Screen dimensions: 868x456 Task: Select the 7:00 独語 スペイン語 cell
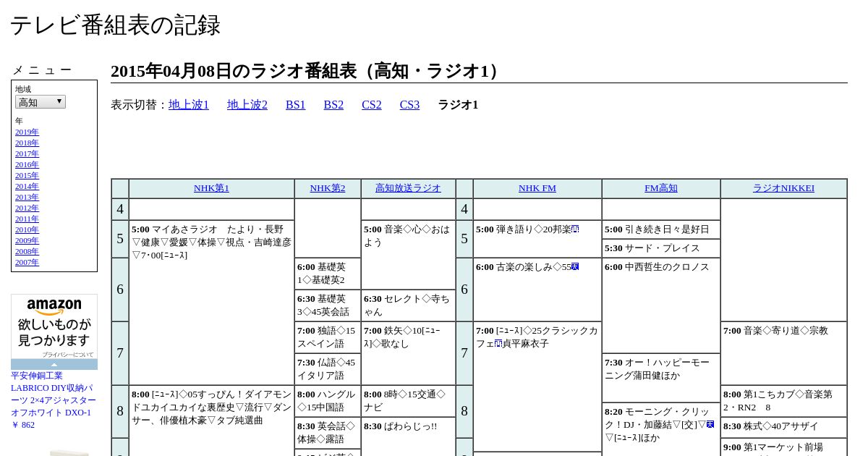[328, 337]
